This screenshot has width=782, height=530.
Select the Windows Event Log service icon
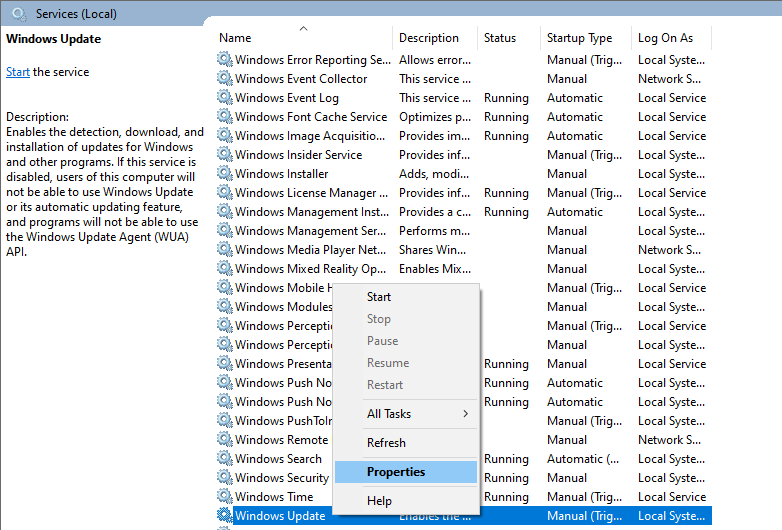point(225,97)
